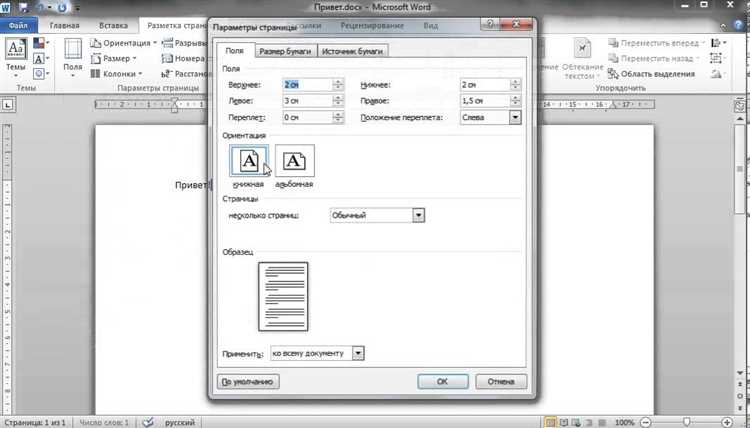Open the Главная ribbon tab
Screen dimensions: 750x428
pos(64,25)
